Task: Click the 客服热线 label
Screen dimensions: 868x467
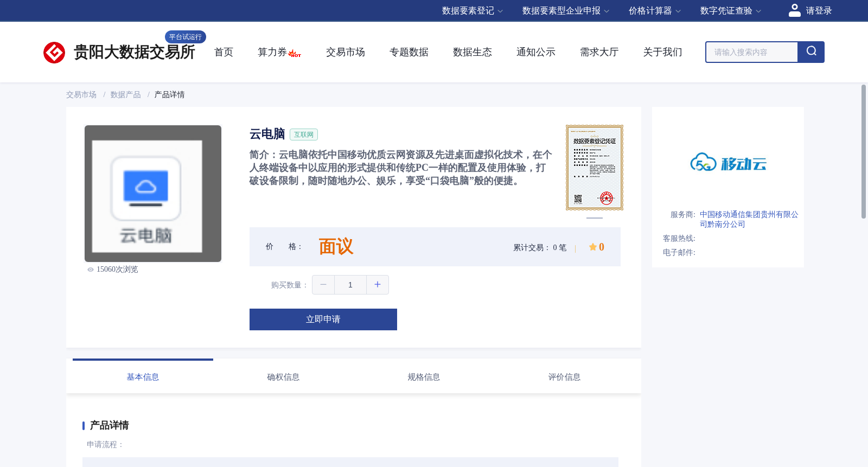Action: 679,239
